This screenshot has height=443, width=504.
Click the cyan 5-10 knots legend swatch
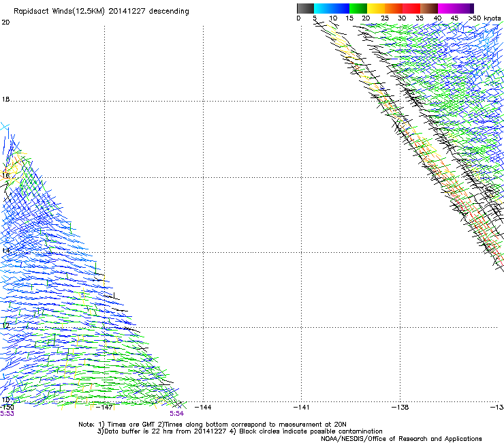[323, 8]
